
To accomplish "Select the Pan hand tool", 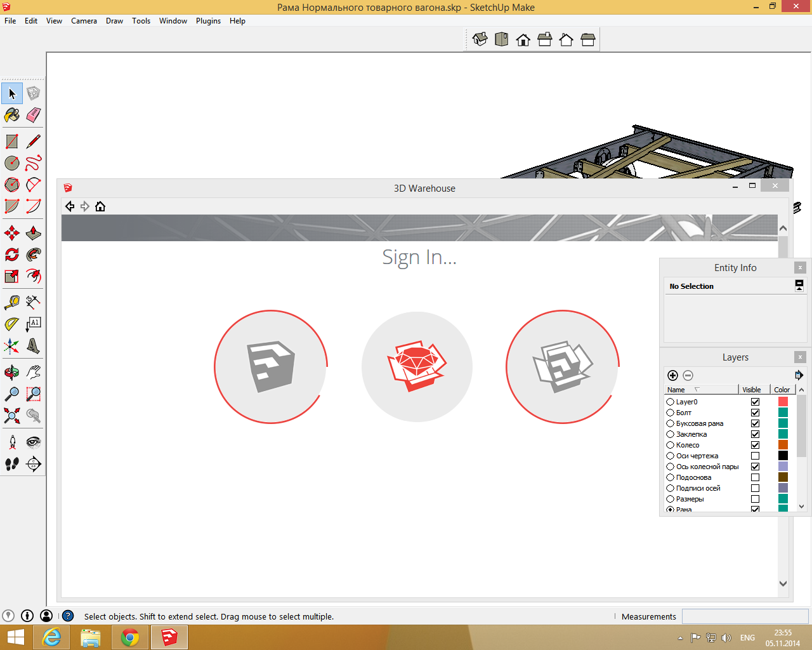I will coord(34,373).
